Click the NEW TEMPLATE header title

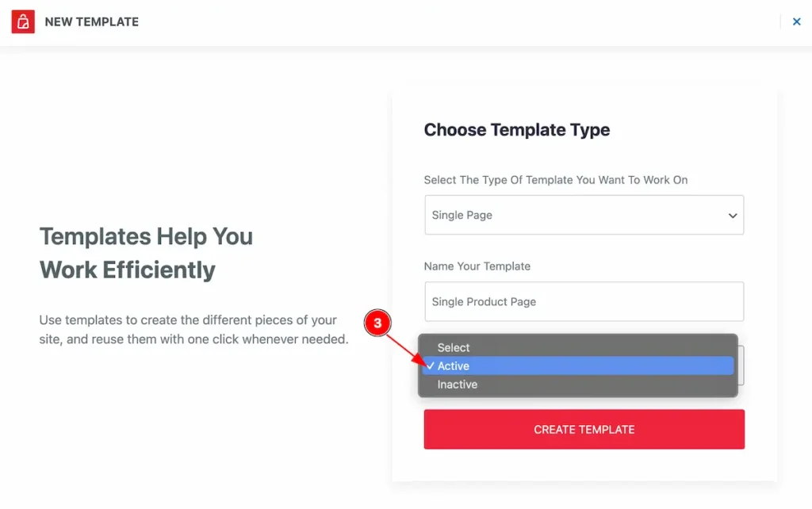pos(91,22)
